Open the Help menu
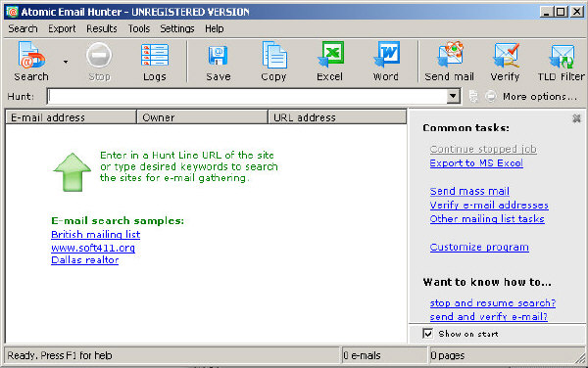The image size is (588, 368). coord(214,28)
